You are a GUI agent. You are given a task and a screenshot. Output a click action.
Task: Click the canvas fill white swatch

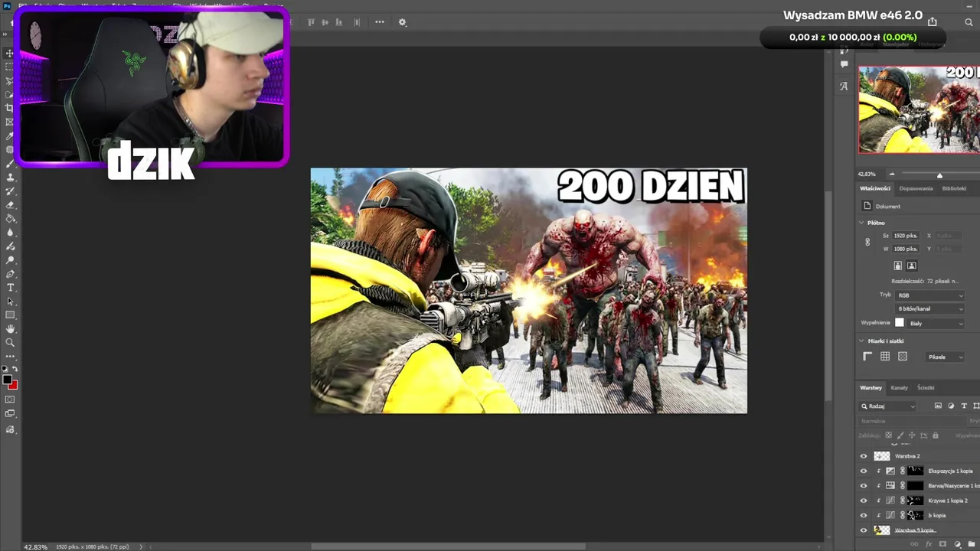[x=900, y=323]
